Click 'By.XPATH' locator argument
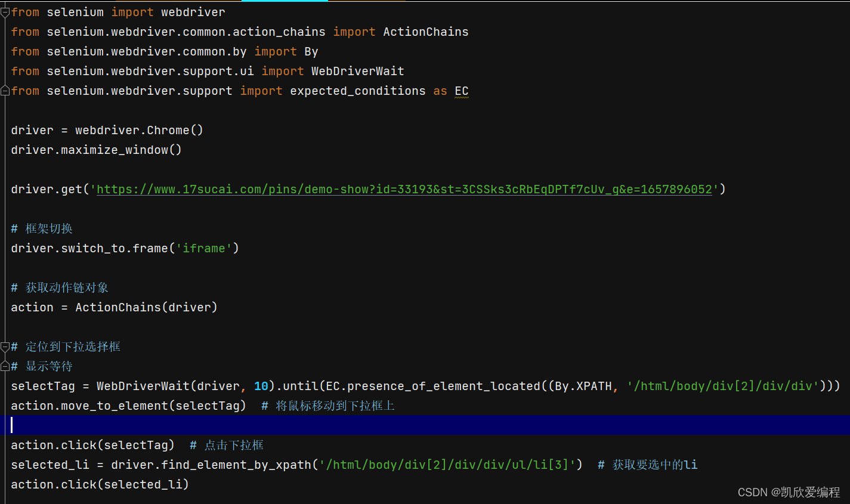 pyautogui.click(x=583, y=386)
